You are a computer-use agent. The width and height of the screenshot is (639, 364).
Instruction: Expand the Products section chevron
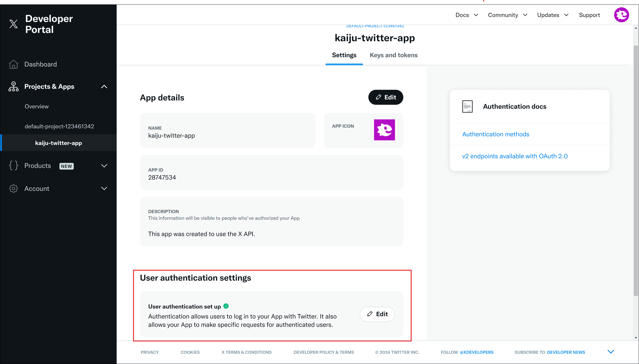tap(104, 166)
